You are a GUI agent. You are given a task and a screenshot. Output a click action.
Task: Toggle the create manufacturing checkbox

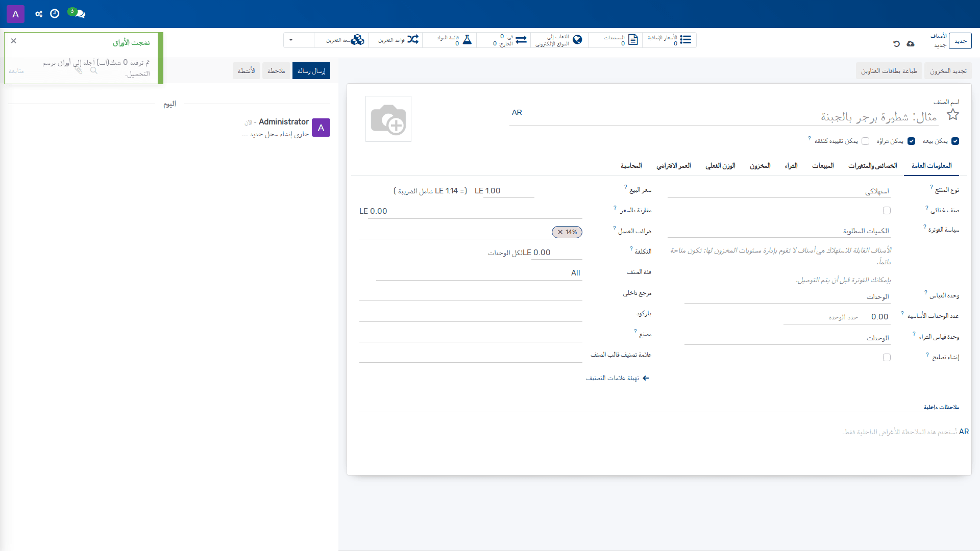coord(887,358)
